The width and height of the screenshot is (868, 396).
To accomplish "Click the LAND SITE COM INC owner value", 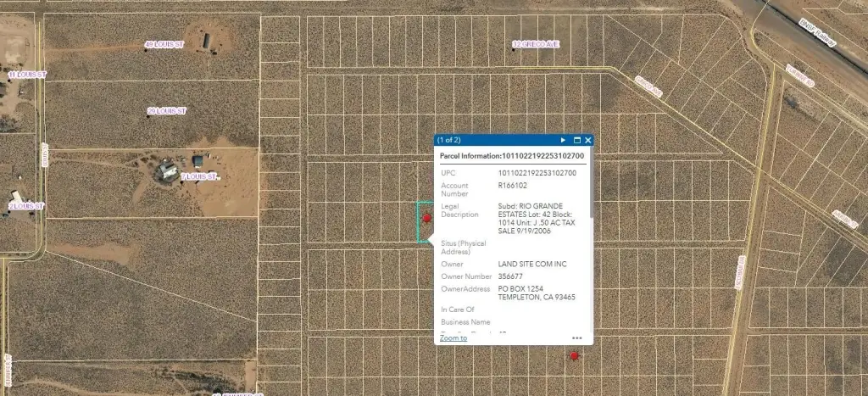I will [x=532, y=265].
